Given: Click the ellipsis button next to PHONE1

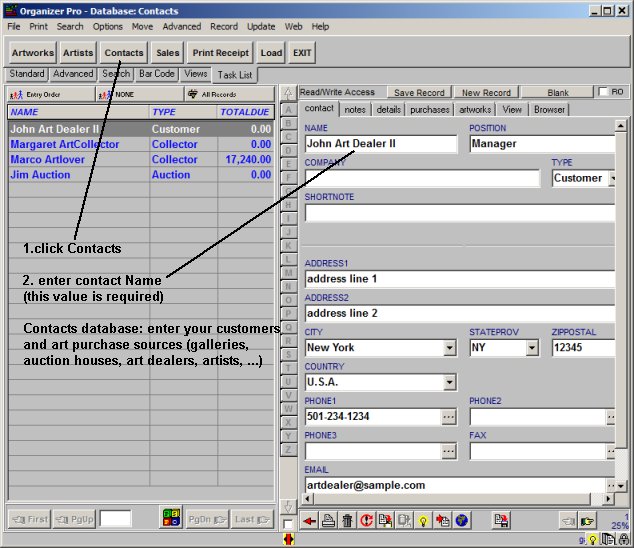Looking at the screenshot, I should click(449, 417).
